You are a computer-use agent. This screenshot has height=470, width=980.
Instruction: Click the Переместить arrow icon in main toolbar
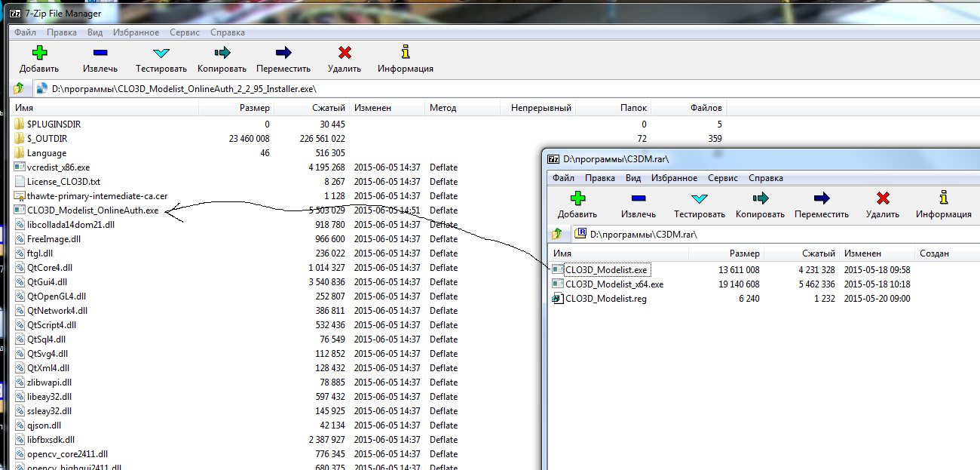click(x=283, y=53)
